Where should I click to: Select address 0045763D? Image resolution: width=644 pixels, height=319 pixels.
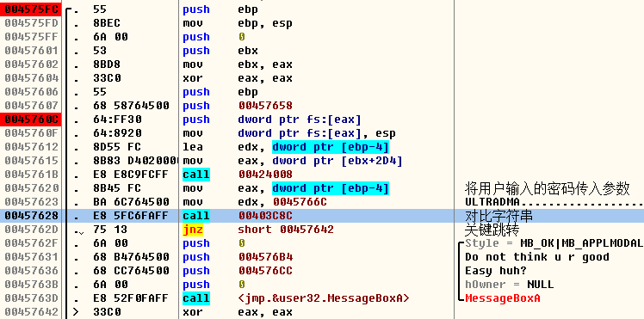click(31, 298)
